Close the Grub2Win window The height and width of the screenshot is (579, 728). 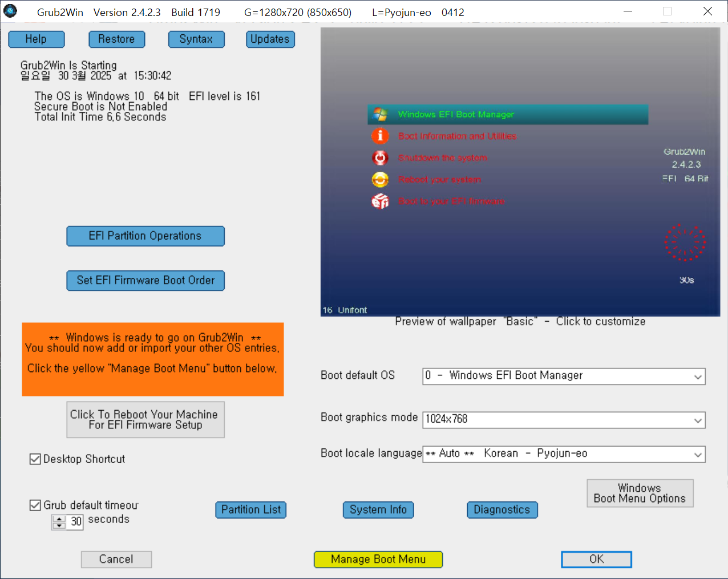(x=708, y=11)
